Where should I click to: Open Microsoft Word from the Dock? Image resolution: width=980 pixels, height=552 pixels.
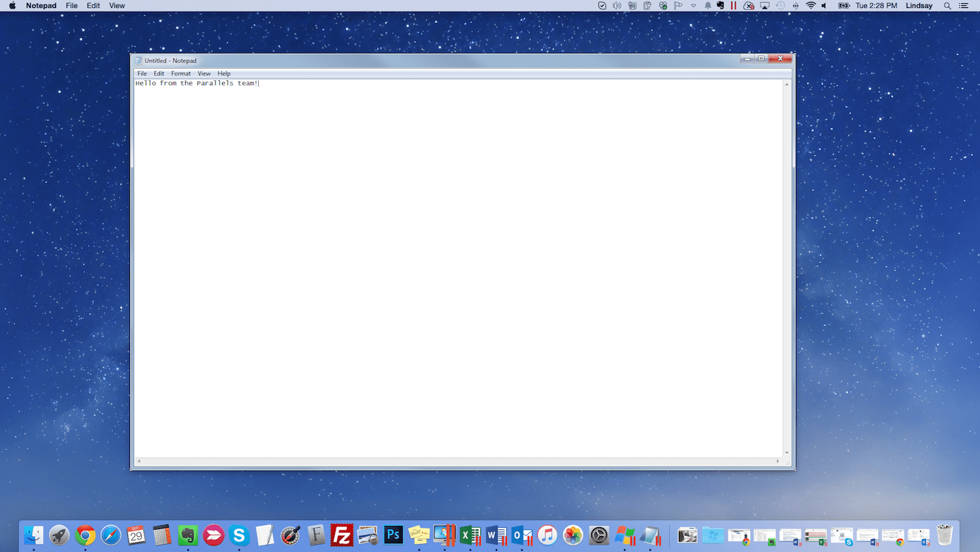click(x=496, y=536)
